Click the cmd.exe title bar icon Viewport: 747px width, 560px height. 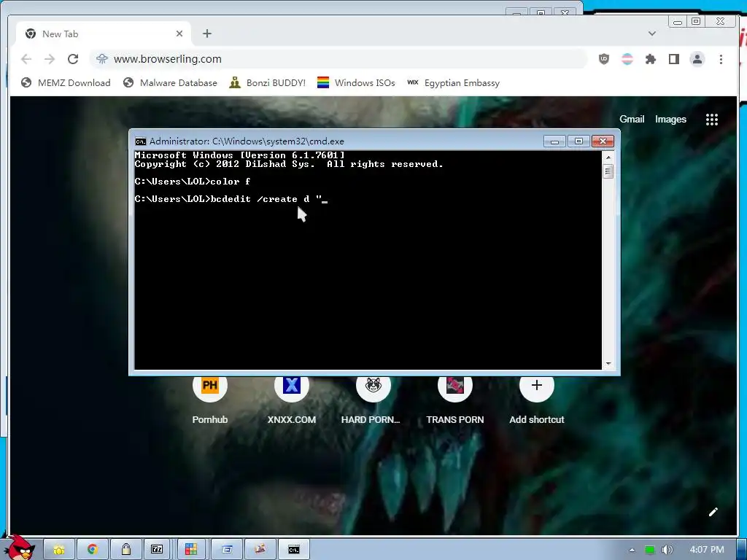[x=141, y=141]
